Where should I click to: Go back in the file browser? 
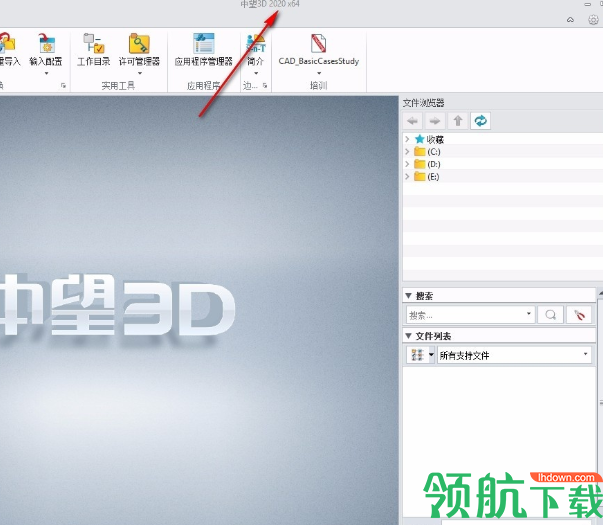click(x=413, y=121)
